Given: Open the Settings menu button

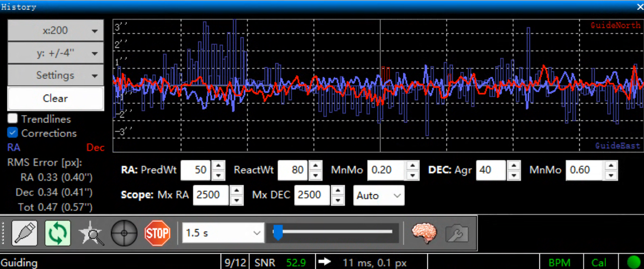Looking at the screenshot, I should [55, 76].
